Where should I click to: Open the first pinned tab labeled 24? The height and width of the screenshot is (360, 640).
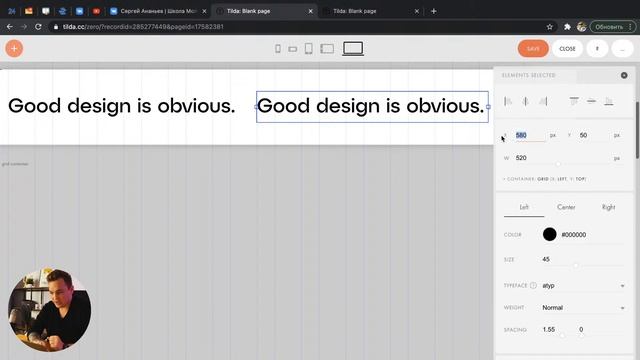pyautogui.click(x=11, y=11)
